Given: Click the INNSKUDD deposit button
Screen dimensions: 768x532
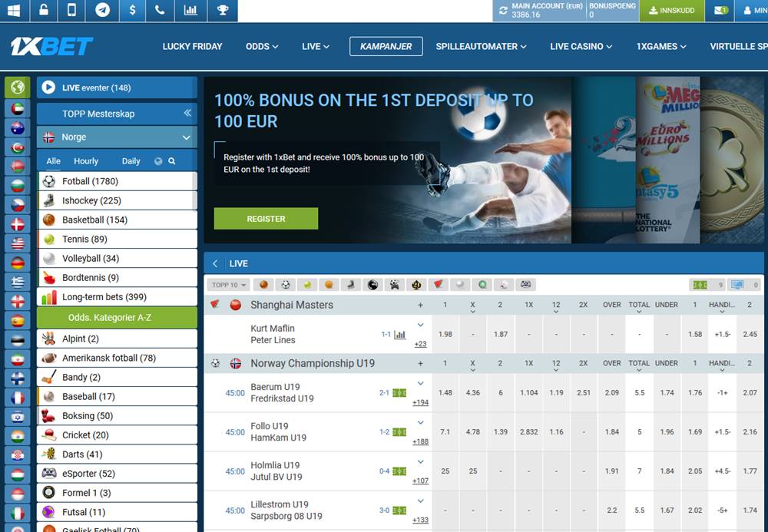Looking at the screenshot, I should pos(671,10).
